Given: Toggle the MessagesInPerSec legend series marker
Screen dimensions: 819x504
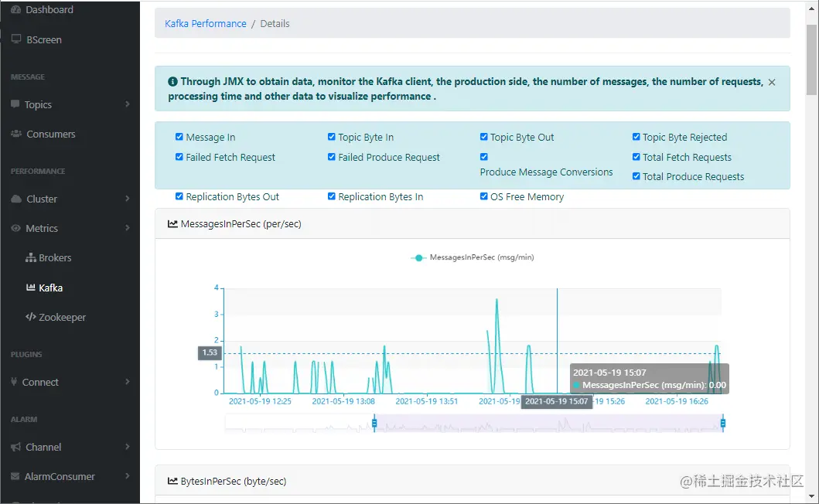Looking at the screenshot, I should [x=418, y=257].
